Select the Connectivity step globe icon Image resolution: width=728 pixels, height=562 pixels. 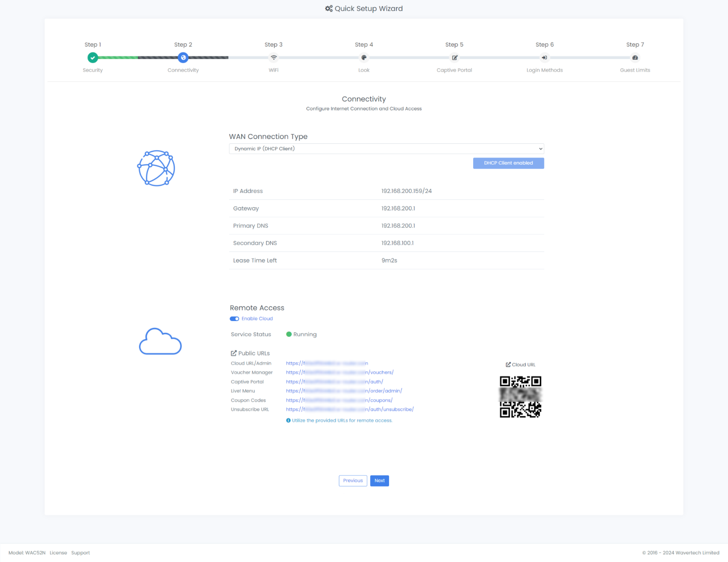click(x=183, y=58)
